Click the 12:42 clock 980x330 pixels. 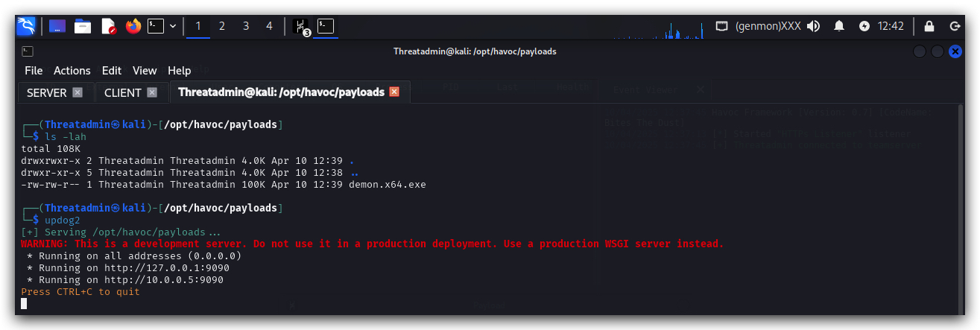point(891,26)
